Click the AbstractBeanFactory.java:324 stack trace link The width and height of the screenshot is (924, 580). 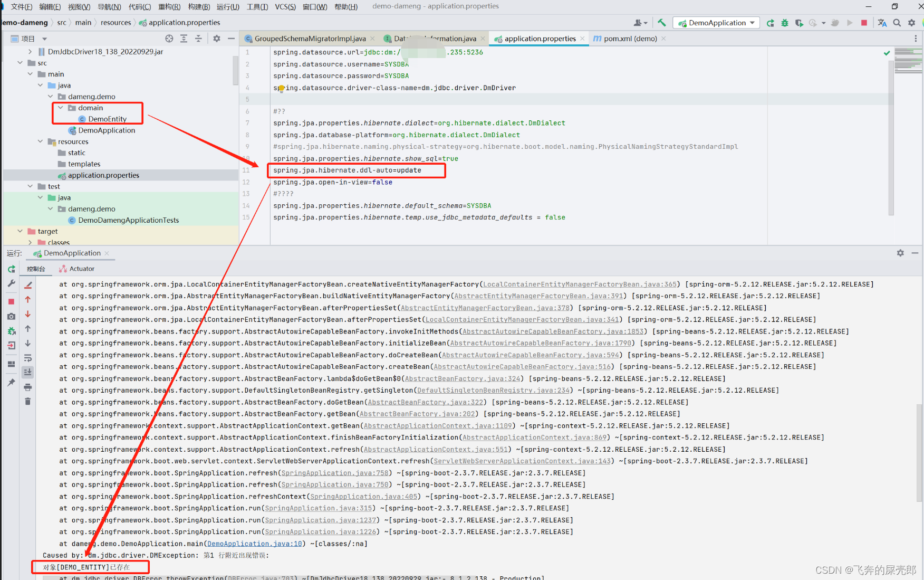coord(463,378)
